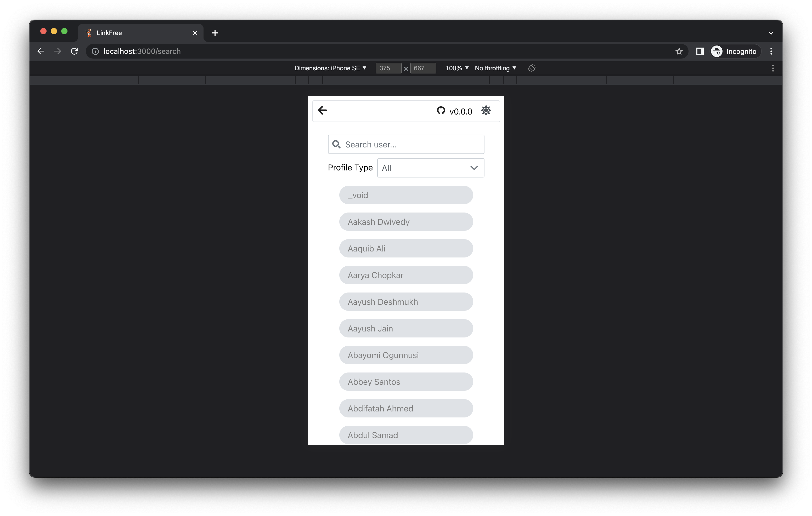
Task: Open the Profile Type All dropdown
Action: [430, 168]
